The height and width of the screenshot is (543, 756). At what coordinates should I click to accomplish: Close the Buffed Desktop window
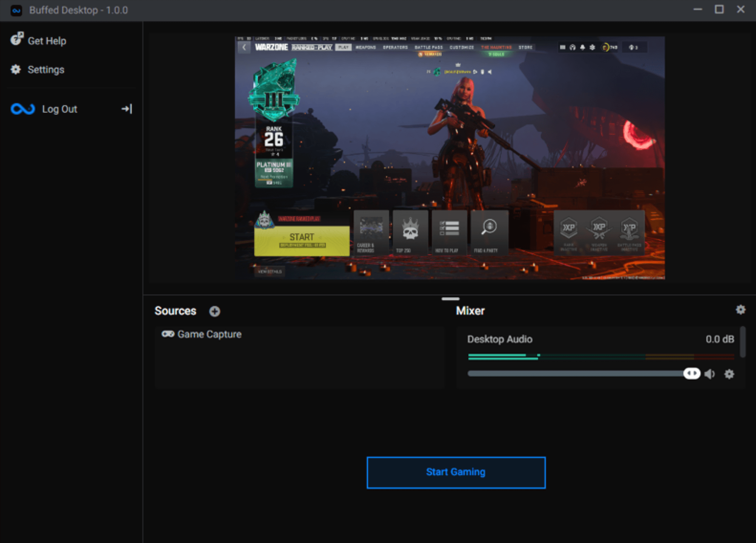point(741,9)
